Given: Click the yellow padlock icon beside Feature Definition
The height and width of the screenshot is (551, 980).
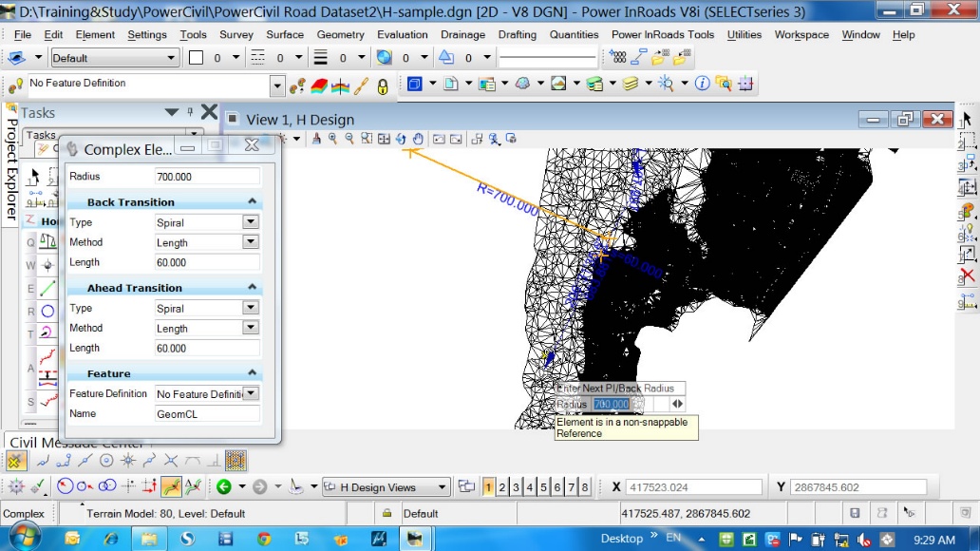Looking at the screenshot, I should coord(383,85).
